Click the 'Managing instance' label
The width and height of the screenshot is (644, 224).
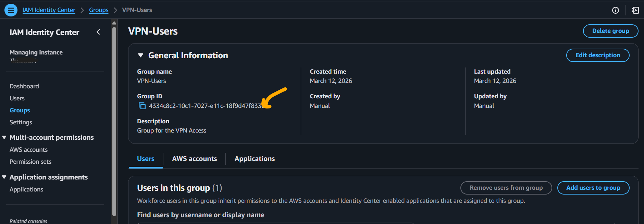tap(36, 52)
